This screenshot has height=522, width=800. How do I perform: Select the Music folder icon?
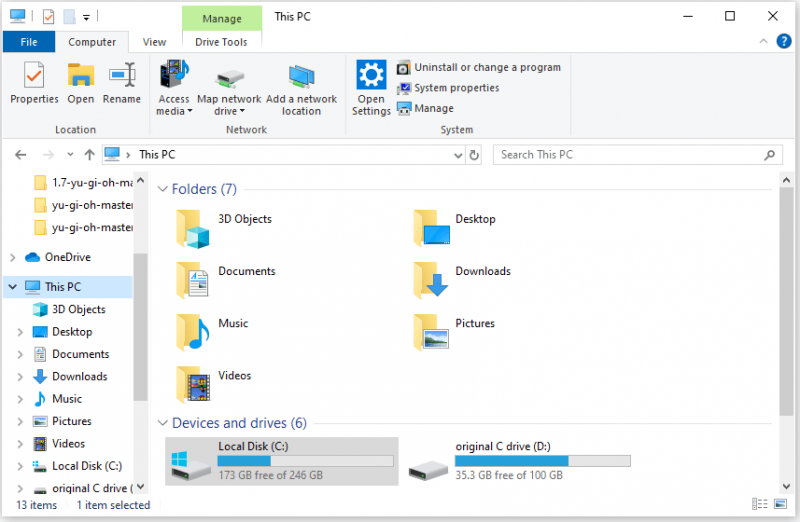coord(192,332)
